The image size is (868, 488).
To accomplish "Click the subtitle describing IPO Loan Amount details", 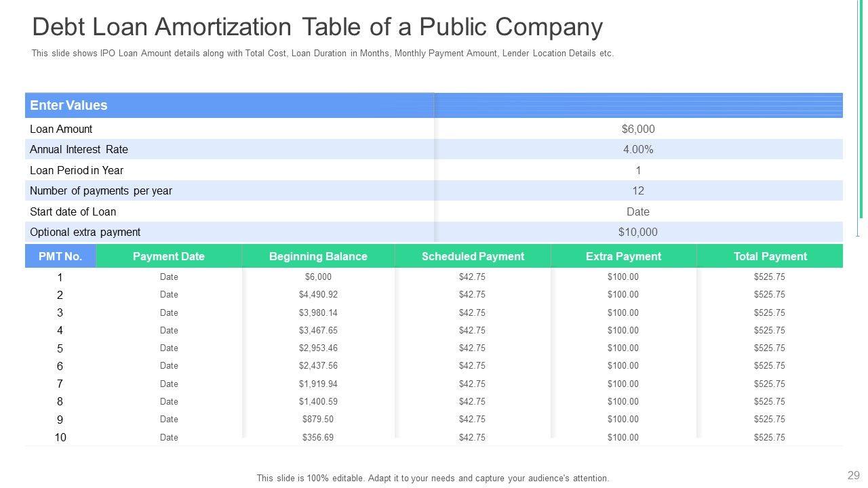I will [x=322, y=54].
